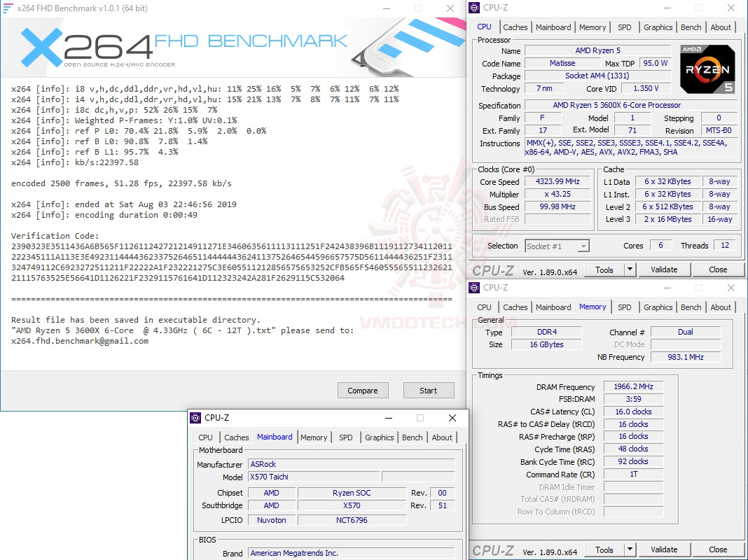Click the x264 app icon in title bar
The width and height of the screenshot is (748, 560).
coord(8,8)
